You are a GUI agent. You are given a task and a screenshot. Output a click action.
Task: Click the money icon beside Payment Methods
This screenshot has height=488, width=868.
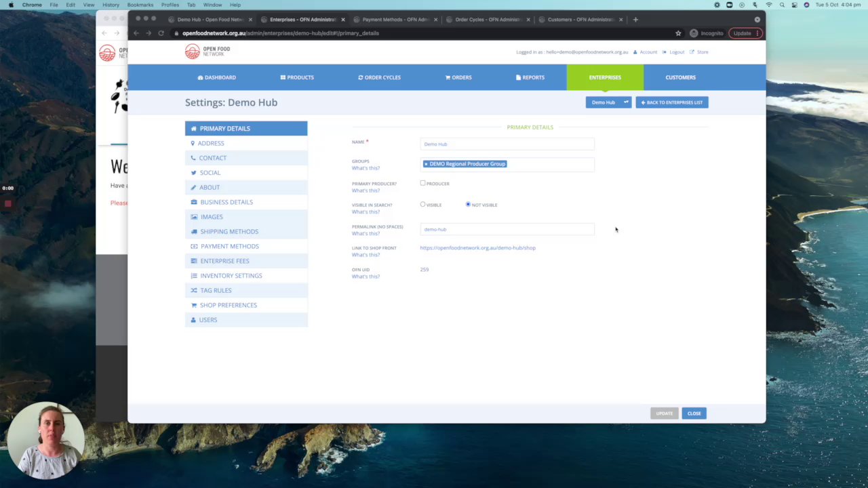click(x=194, y=246)
